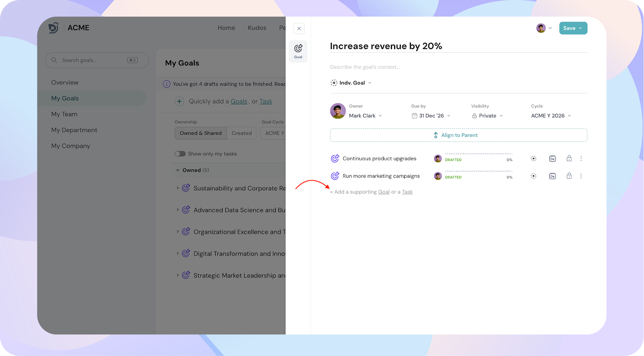This screenshot has height=356, width=644.
Task: Click the Task link in Quickly add
Action: click(266, 101)
